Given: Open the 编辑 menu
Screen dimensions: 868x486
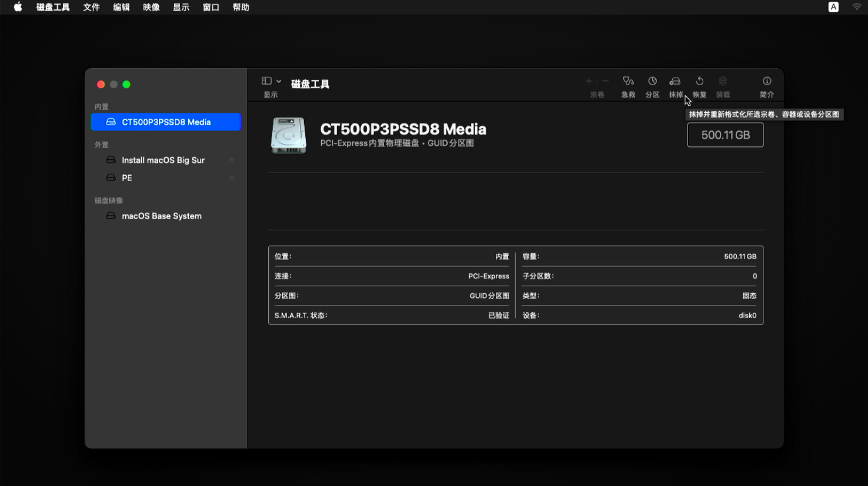Looking at the screenshot, I should point(121,7).
